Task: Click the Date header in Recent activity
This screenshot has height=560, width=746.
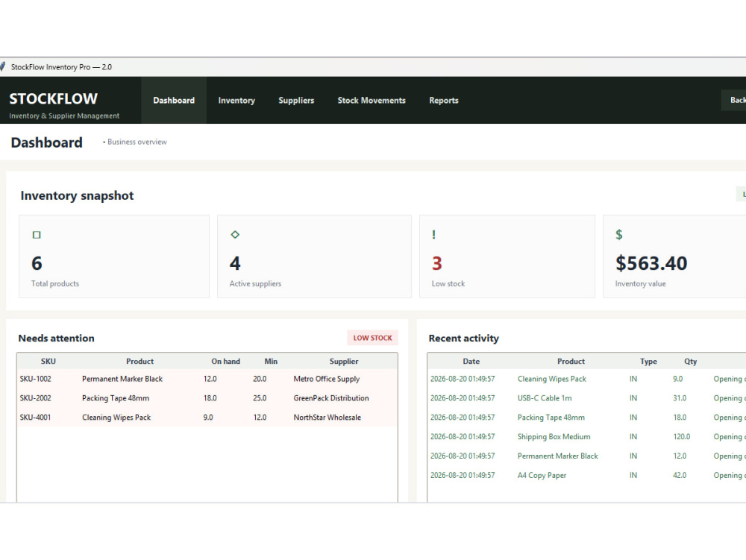Action: click(471, 362)
